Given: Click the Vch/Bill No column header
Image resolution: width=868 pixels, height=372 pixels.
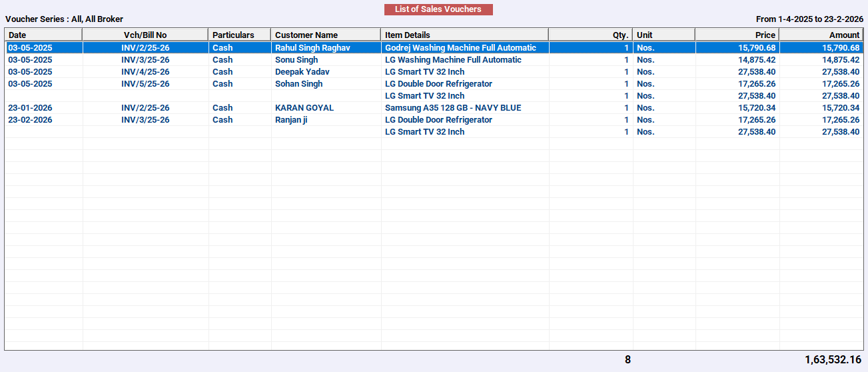Looking at the screenshot, I should tap(145, 35).
